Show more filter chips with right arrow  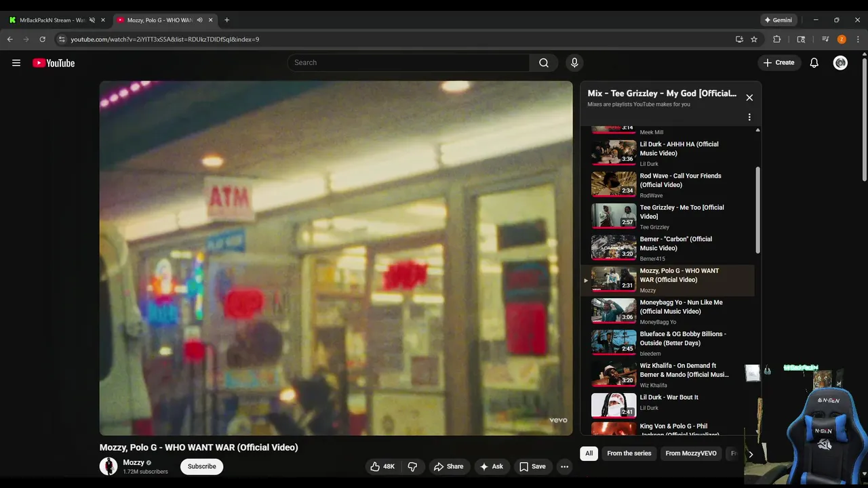(751, 454)
